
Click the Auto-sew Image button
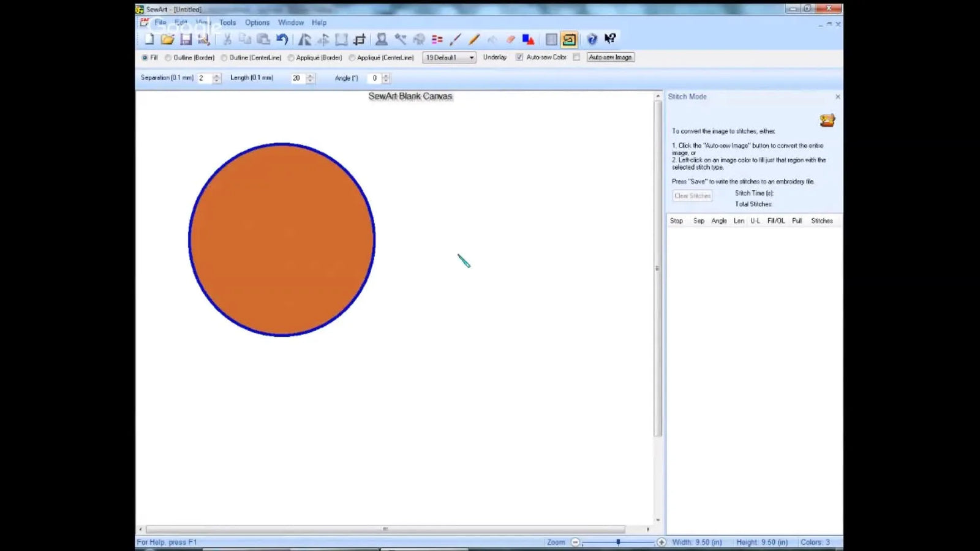[x=610, y=57]
